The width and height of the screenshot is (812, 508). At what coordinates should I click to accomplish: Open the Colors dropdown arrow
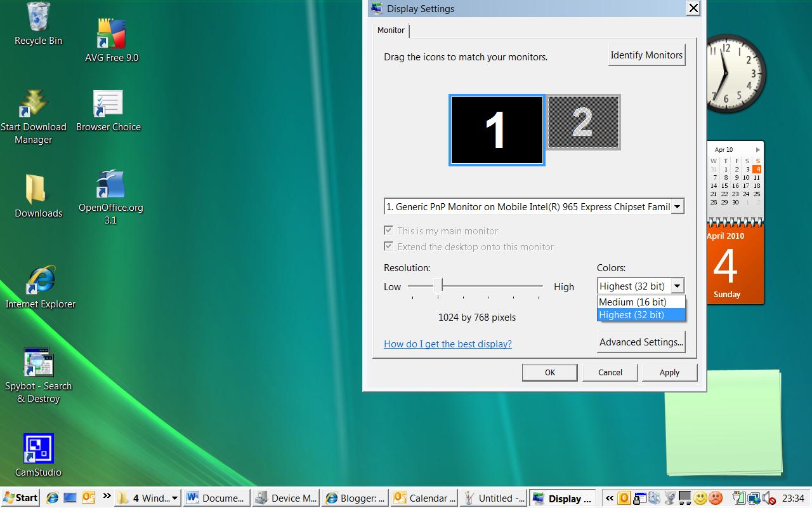pos(677,286)
